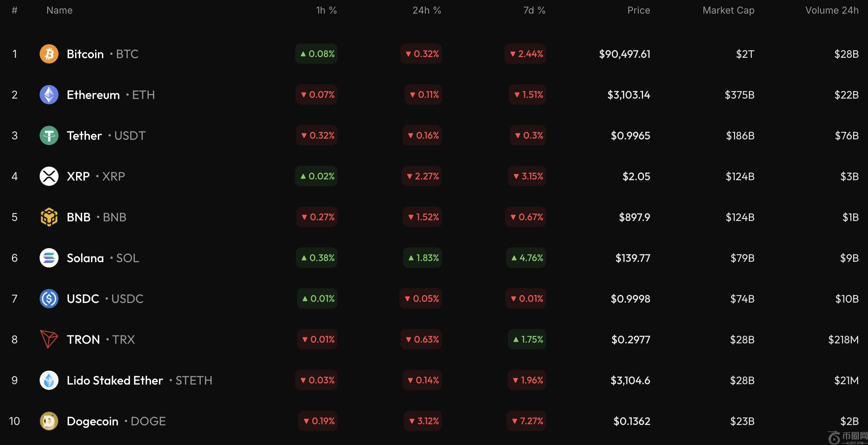This screenshot has height=445, width=868.
Task: Sort the table by Price header
Action: 639,11
